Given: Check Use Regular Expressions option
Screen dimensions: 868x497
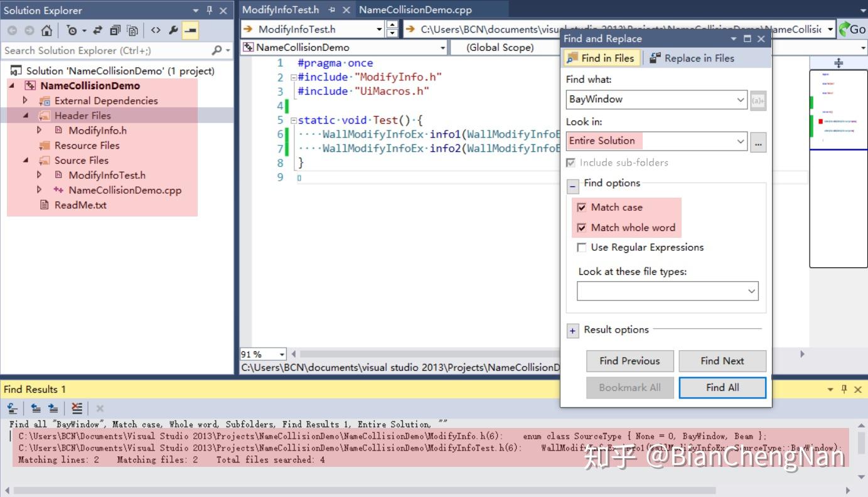Looking at the screenshot, I should 582,247.
